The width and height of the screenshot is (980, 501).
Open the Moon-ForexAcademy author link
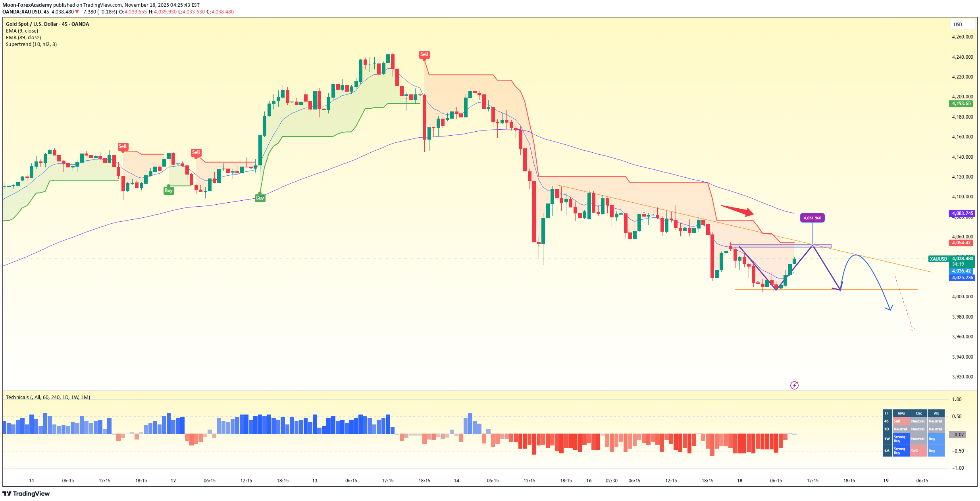[x=28, y=4]
